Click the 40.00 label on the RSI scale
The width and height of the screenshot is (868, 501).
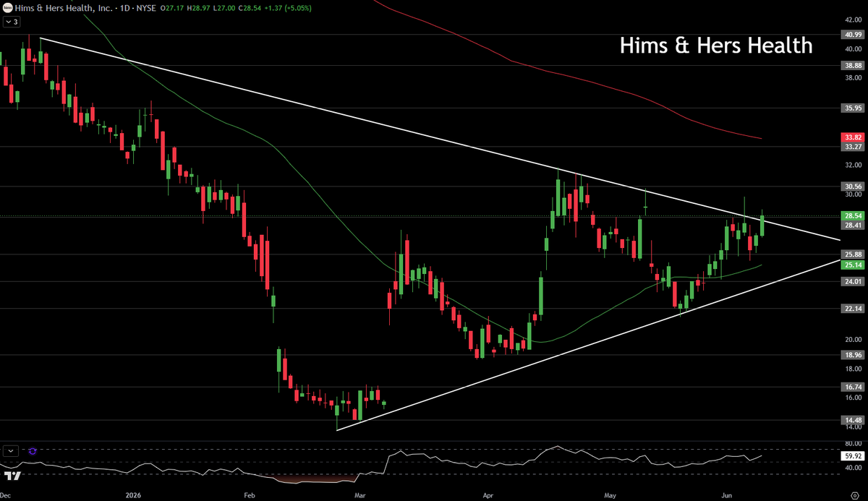852,468
